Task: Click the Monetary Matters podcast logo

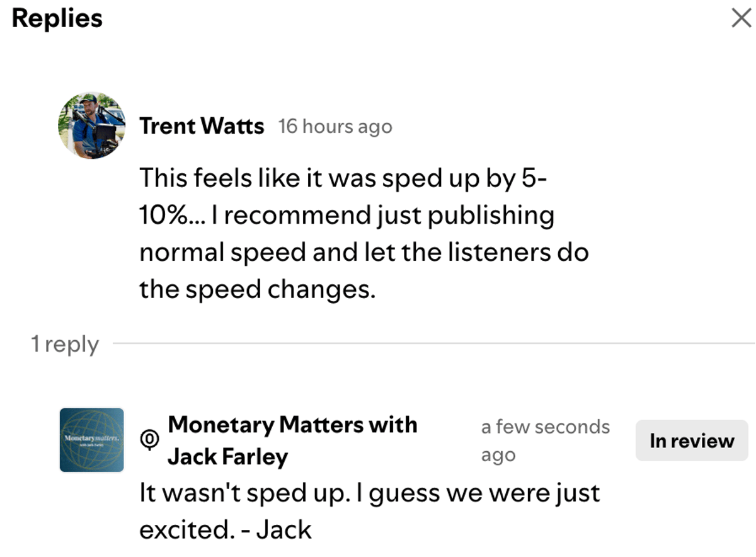Action: pos(91,440)
